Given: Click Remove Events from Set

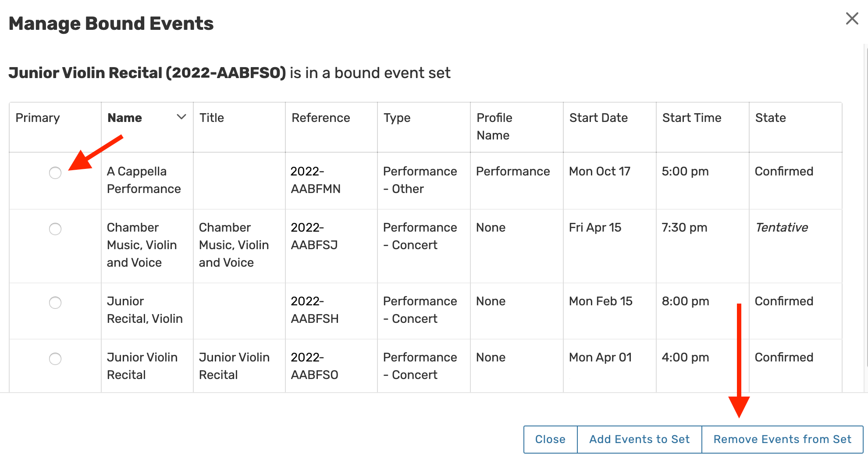Looking at the screenshot, I should click(782, 439).
